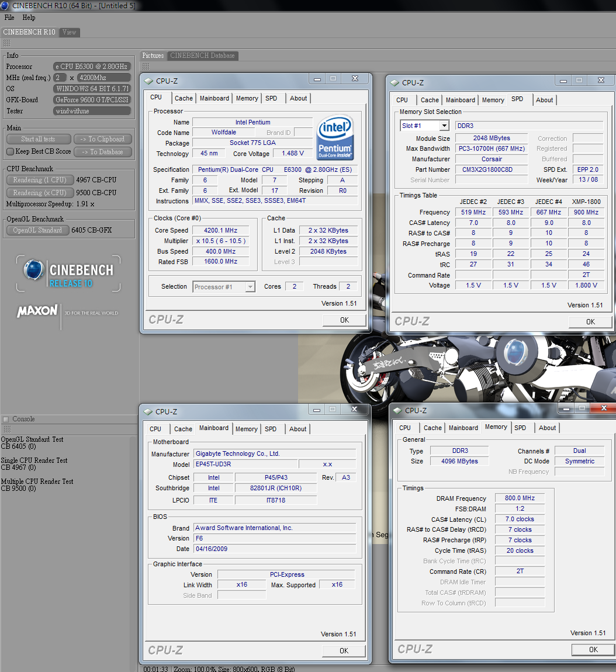This screenshot has width=616, height=672.
Task: Click the 800.0 MHz DRAM Frequency value
Action: click(x=520, y=498)
